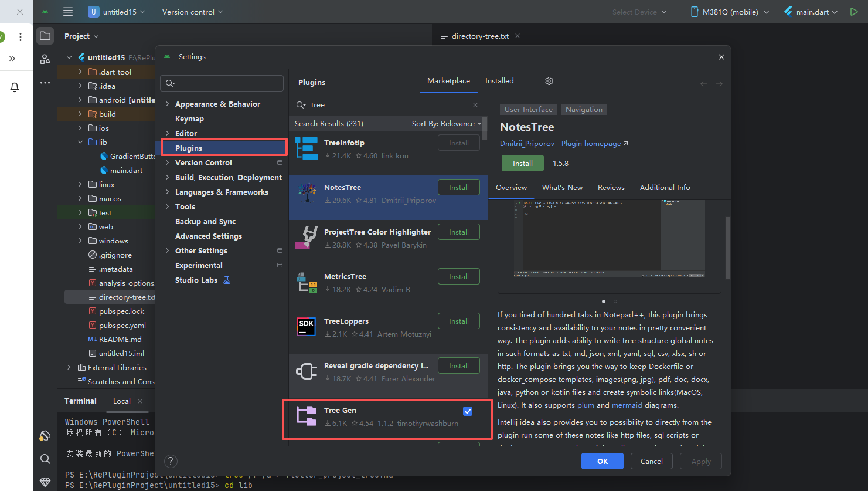Screen dimensions: 868x491
Task: Open the Sort By Relevance dropdown
Action: (447, 123)
